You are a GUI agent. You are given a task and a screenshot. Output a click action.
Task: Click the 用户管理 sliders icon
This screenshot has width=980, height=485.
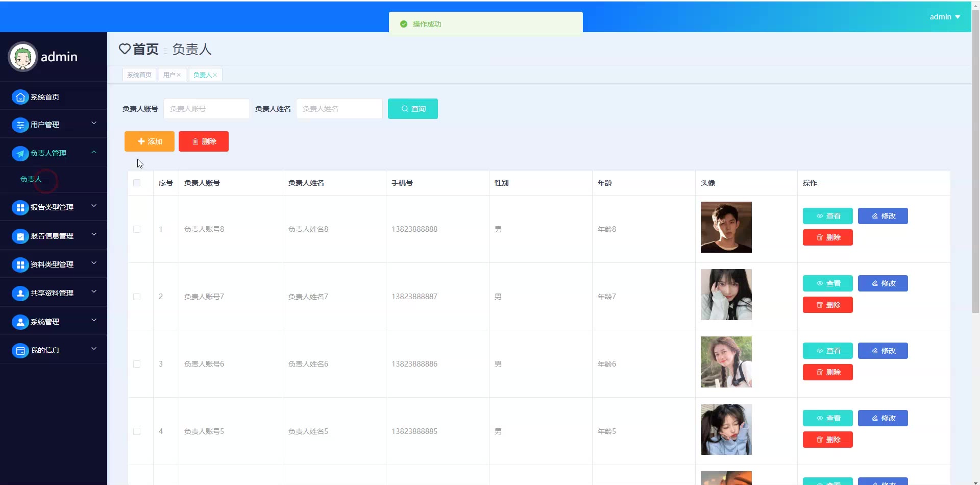click(x=20, y=125)
